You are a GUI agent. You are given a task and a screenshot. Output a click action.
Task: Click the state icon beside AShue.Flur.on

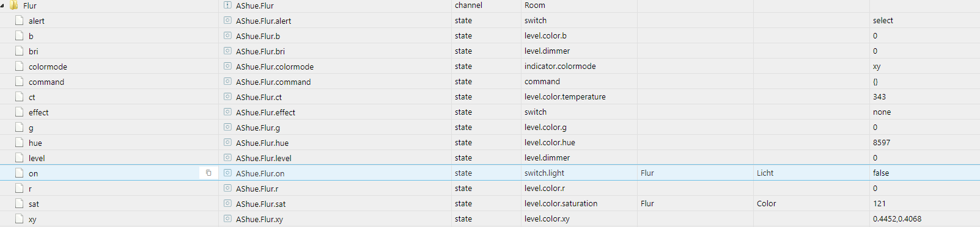pos(227,173)
